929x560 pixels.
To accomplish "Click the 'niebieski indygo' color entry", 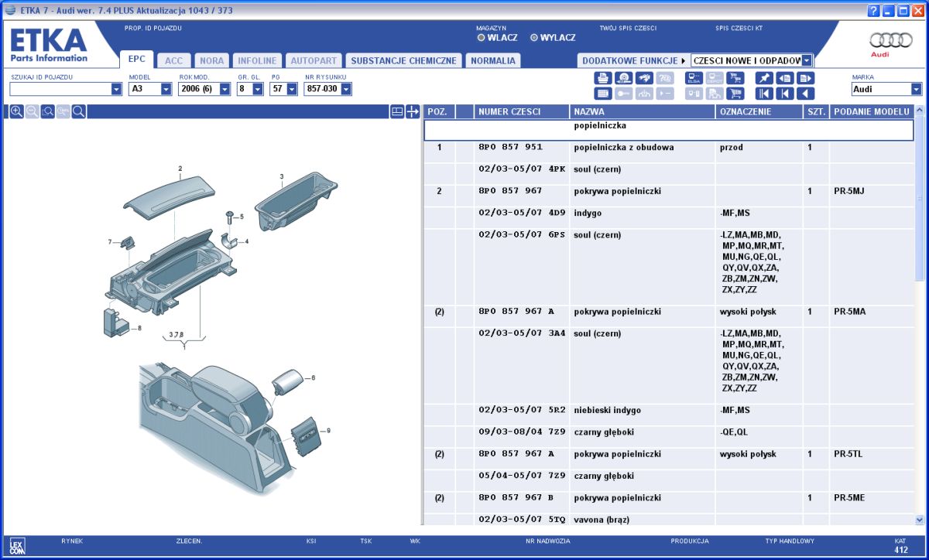I will [x=607, y=410].
